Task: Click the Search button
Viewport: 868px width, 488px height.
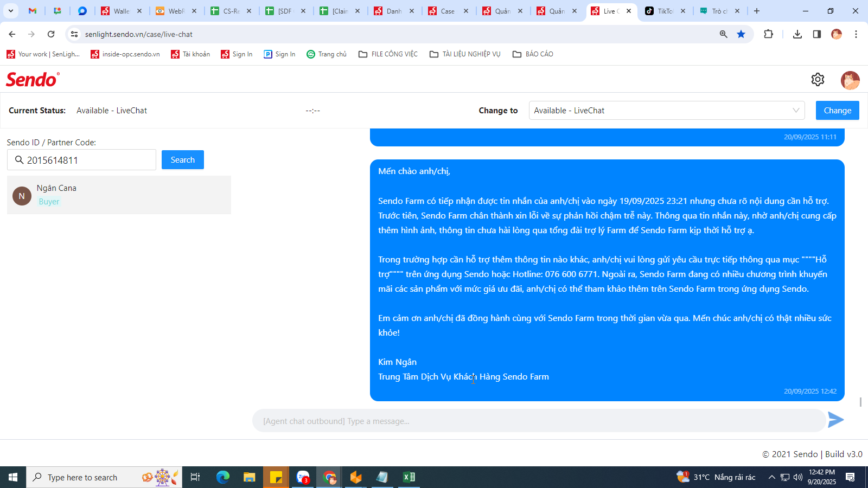Action: (x=182, y=160)
